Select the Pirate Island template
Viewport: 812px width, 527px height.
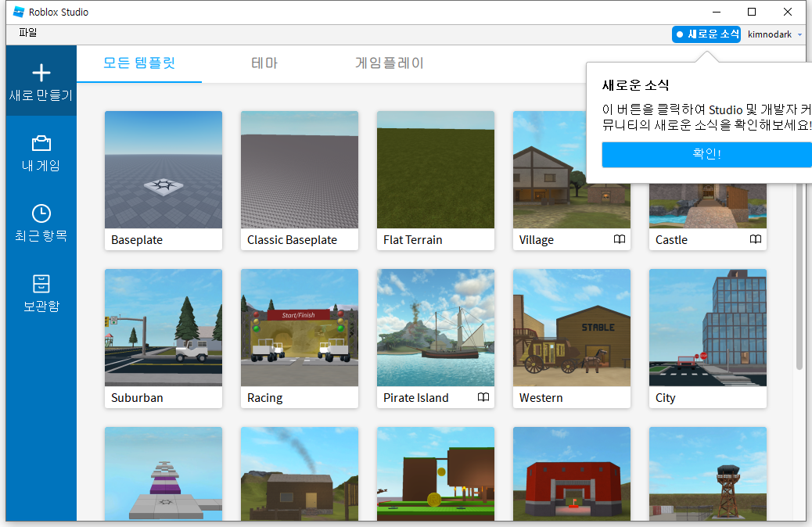436,339
